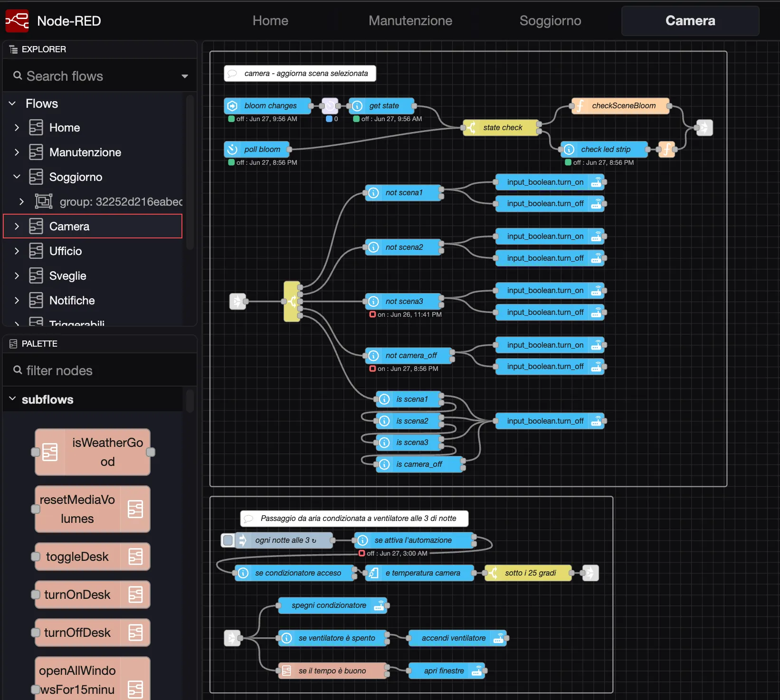Select the se attiva l'automazione node

pyautogui.click(x=414, y=540)
